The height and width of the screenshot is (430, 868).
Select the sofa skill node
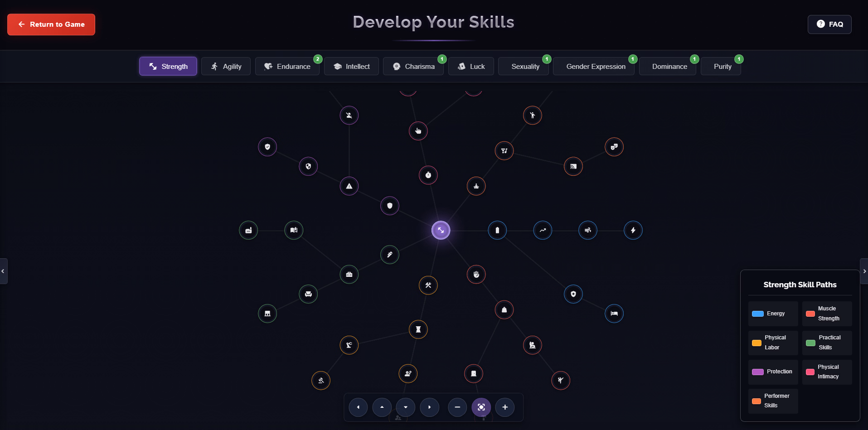coord(308,294)
